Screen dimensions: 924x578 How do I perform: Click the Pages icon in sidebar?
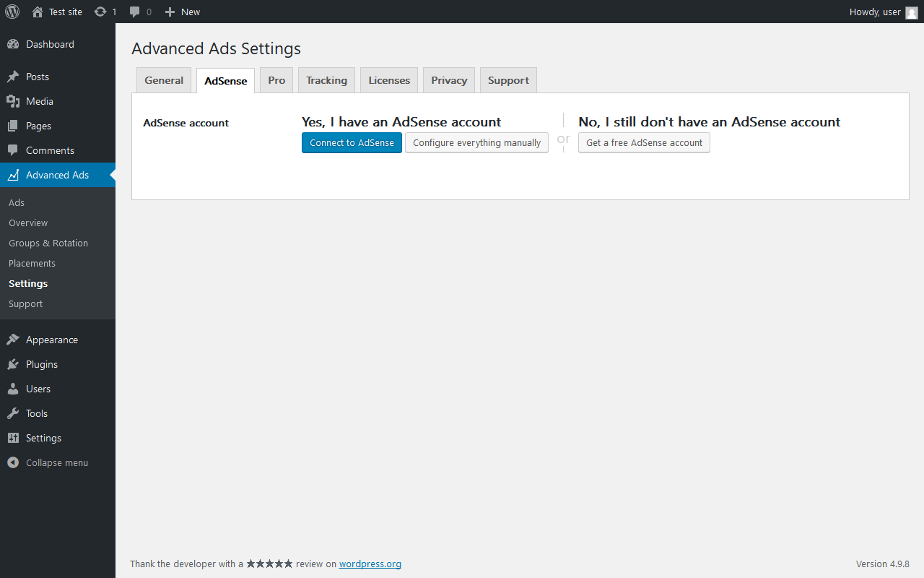(13, 126)
